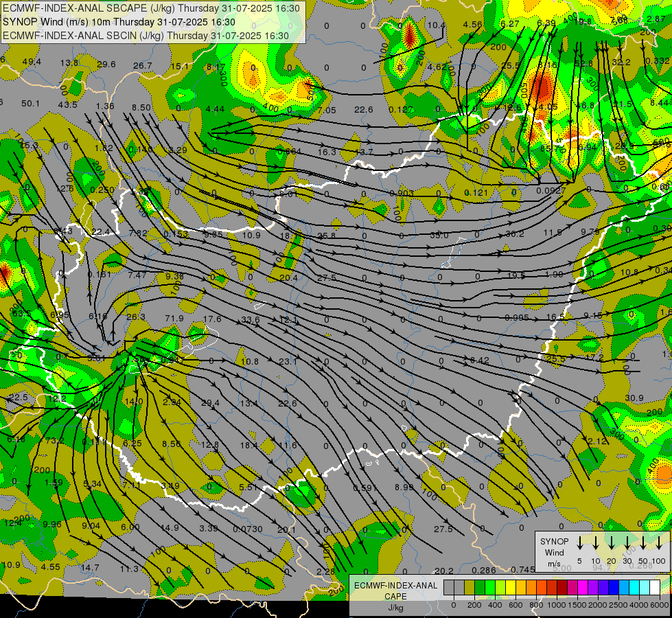The image size is (672, 618).
Task: Click the map value 0.995
Action: coord(516,318)
